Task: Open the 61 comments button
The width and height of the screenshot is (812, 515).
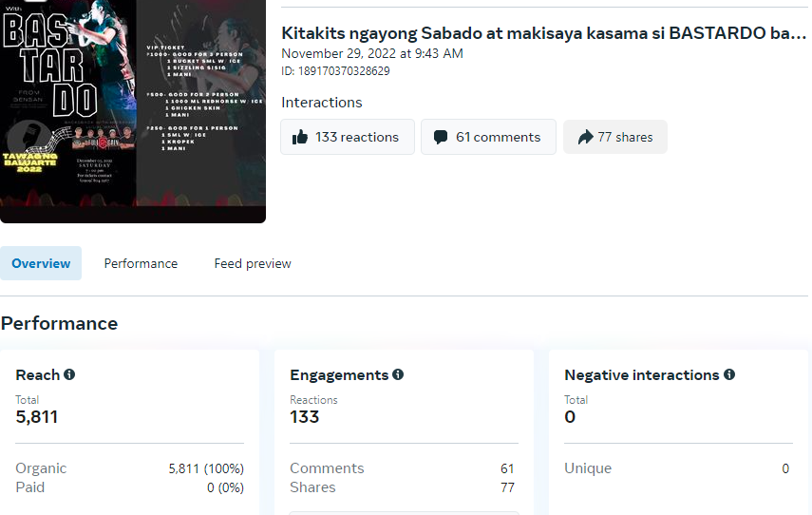Action: pyautogui.click(x=489, y=137)
